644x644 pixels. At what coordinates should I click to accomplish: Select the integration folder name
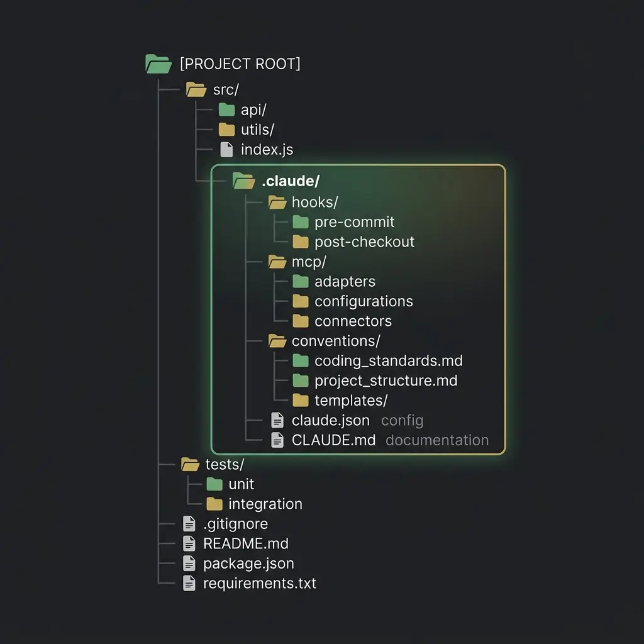click(x=265, y=504)
